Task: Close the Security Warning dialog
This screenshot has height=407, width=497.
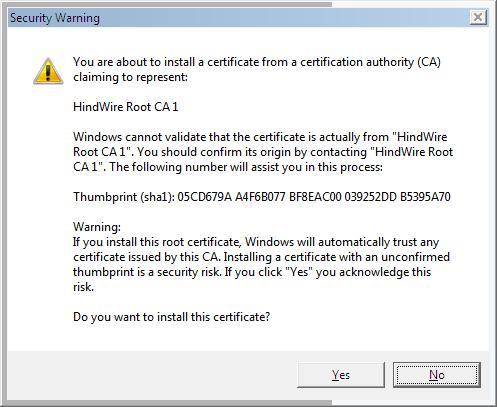Action: coord(478,17)
